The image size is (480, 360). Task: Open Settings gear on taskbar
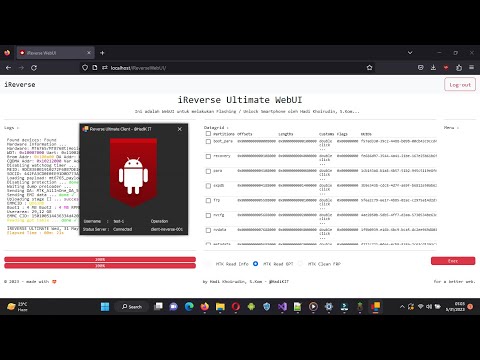click(x=329, y=306)
